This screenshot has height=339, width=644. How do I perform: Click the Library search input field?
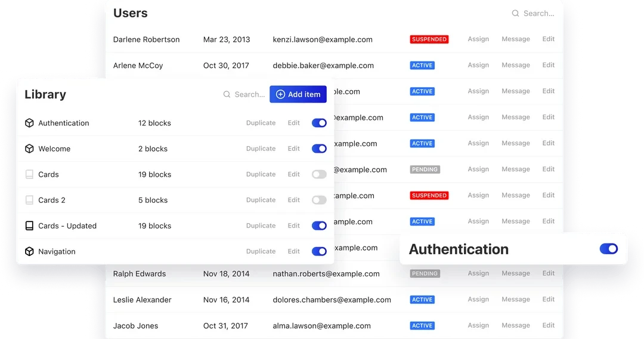244,94
